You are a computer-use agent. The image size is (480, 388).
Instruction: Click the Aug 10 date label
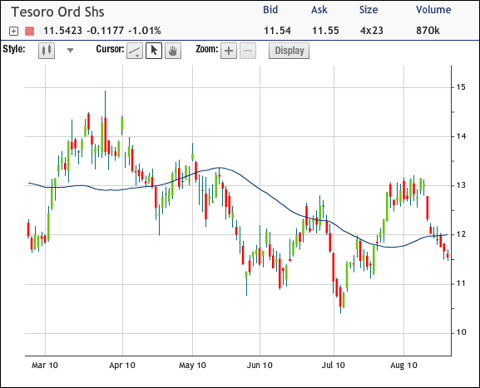point(404,365)
